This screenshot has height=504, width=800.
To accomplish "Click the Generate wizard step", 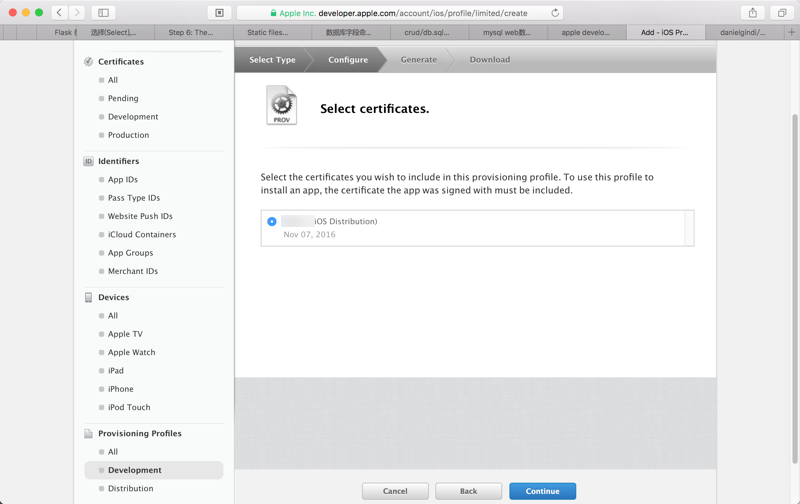I will [418, 60].
